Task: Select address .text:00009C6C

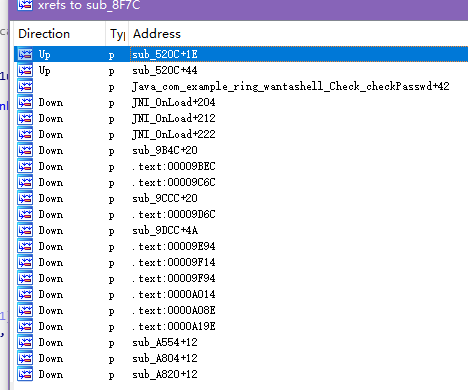Action: (x=174, y=182)
